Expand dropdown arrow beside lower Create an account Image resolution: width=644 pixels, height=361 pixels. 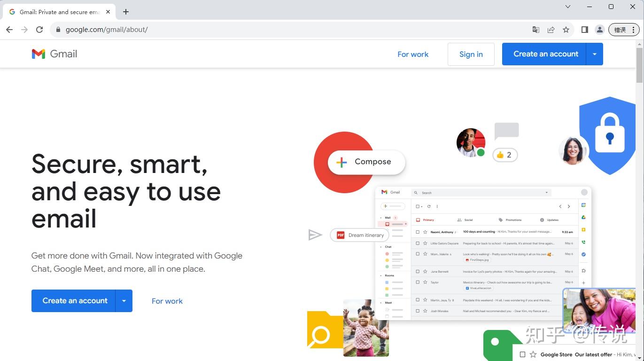[124, 301]
